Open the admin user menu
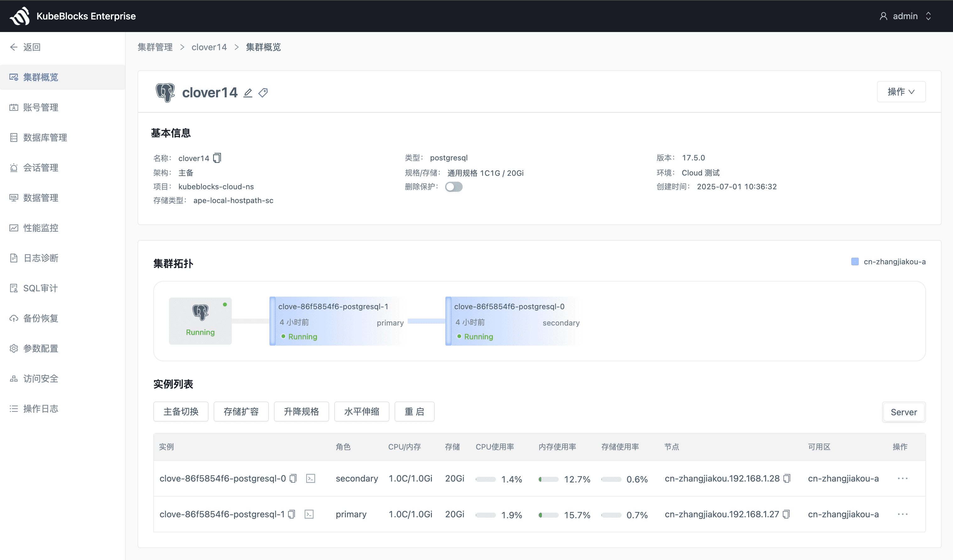This screenshot has height=560, width=953. pos(905,16)
